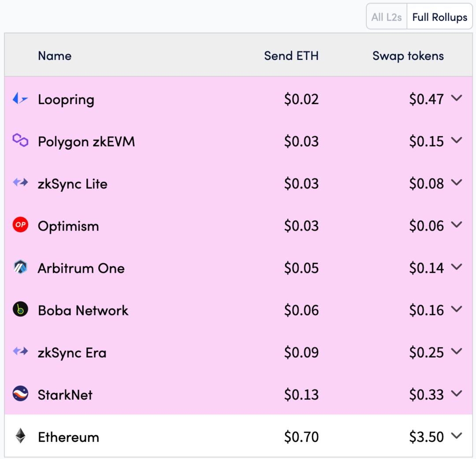The height and width of the screenshot is (459, 476).
Task: Open the Arbitrum One name link
Action: [x=81, y=268]
